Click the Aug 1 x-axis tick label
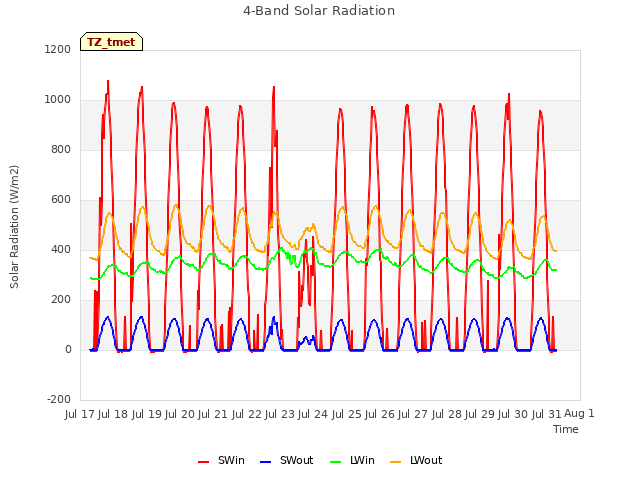 (579, 413)
